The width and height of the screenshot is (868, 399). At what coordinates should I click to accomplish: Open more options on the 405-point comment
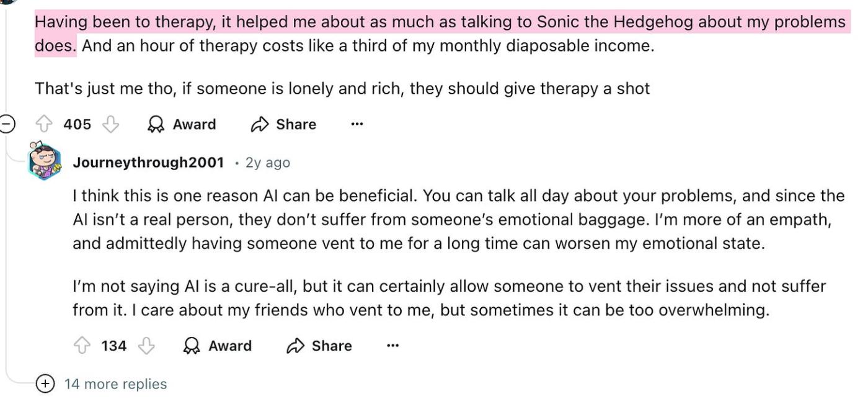pyautogui.click(x=356, y=125)
